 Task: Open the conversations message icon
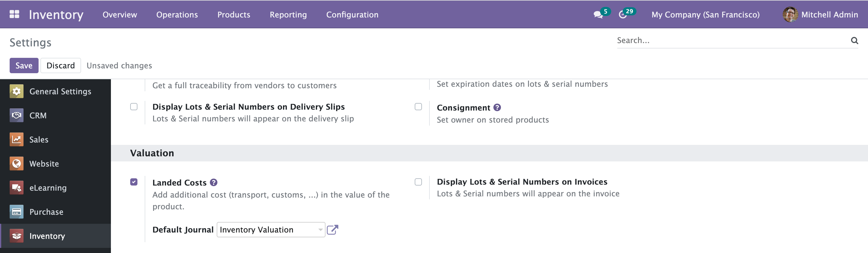[598, 15]
